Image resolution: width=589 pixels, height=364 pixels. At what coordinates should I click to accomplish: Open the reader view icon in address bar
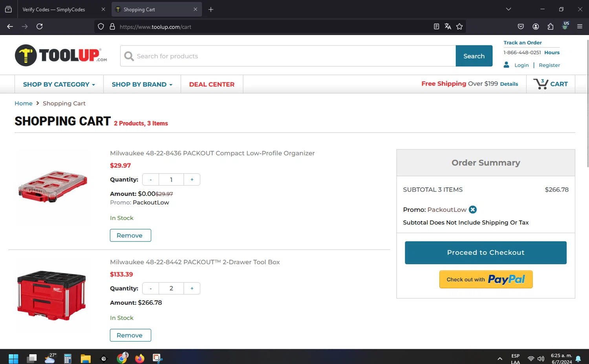(436, 26)
